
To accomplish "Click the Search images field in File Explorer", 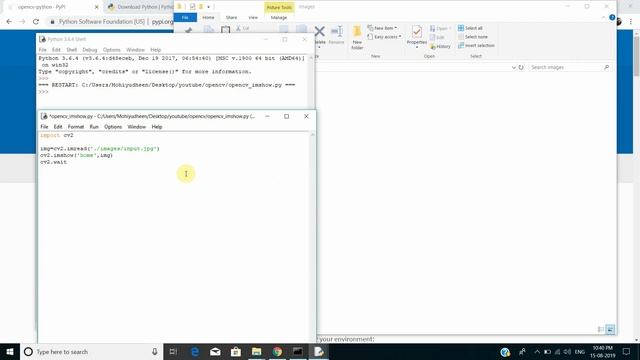I will (x=570, y=67).
